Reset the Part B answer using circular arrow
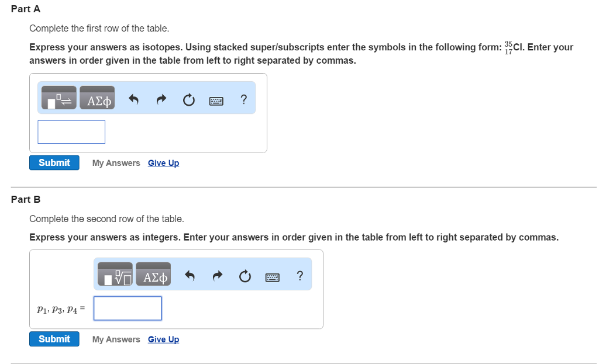Image resolution: width=599 pixels, height=364 pixels. 245,276
